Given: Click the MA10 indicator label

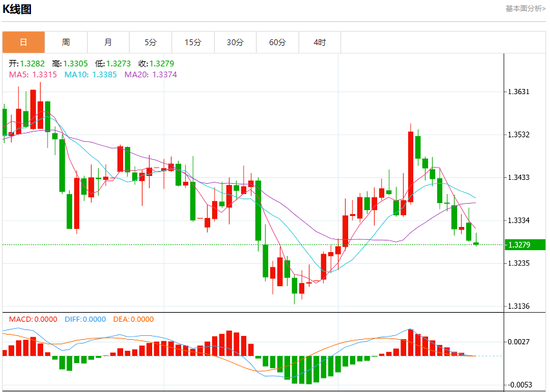Looking at the screenshot, I should point(90,75).
